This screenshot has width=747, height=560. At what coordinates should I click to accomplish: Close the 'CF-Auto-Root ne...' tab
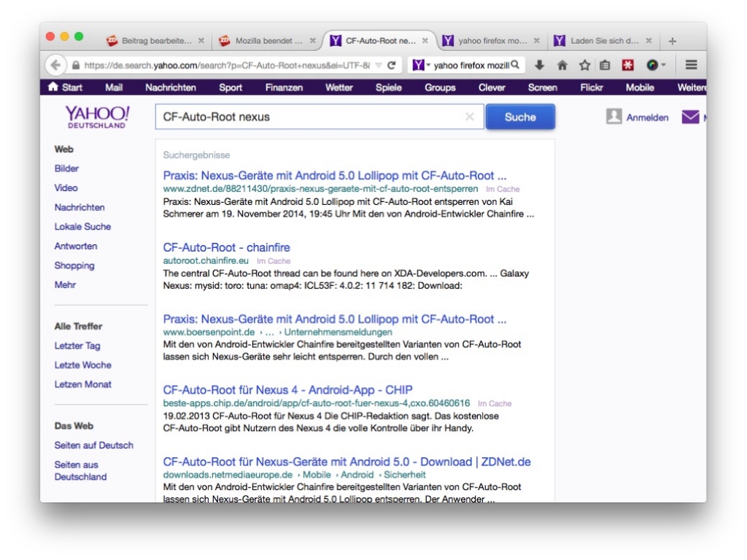tap(425, 41)
